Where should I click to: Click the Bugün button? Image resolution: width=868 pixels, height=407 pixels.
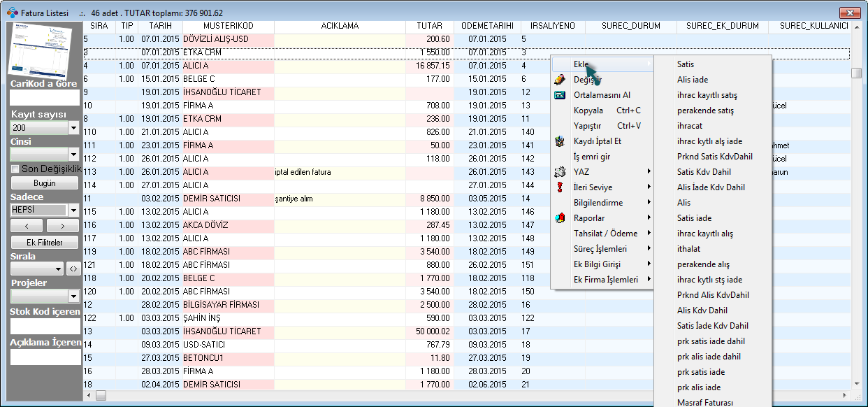pos(45,183)
